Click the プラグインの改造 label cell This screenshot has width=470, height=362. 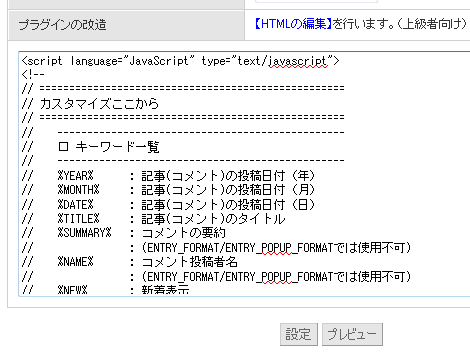tap(126, 25)
